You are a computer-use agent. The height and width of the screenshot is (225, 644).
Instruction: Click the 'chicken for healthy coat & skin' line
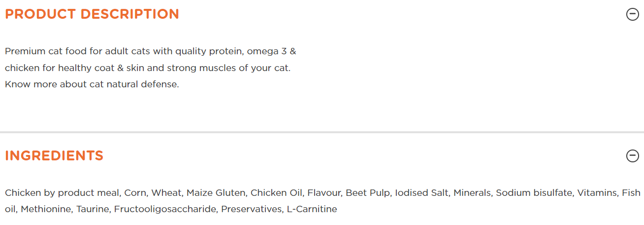pos(148,68)
